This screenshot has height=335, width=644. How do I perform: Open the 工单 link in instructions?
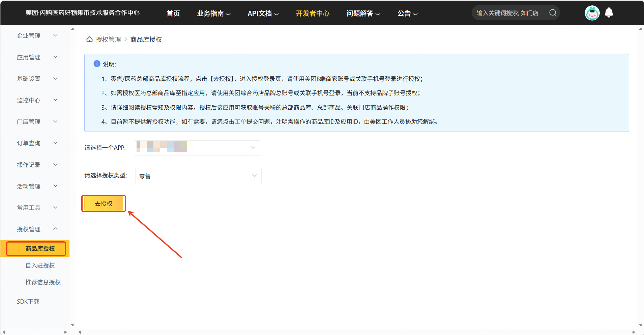pos(240,121)
